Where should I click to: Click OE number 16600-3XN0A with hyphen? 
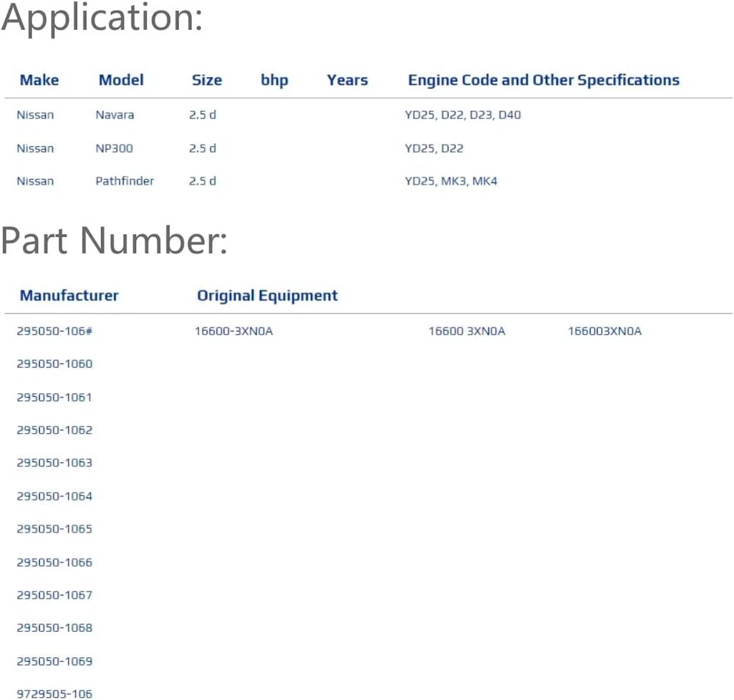coord(234,331)
